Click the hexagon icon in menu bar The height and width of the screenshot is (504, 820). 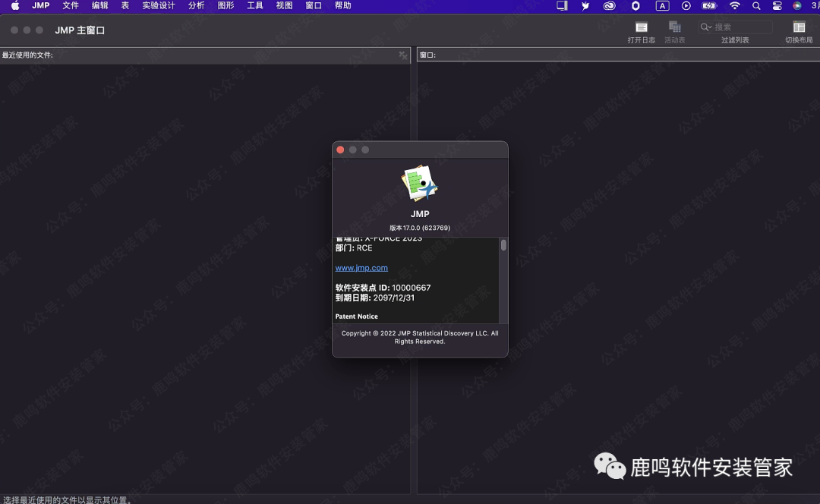[636, 6]
